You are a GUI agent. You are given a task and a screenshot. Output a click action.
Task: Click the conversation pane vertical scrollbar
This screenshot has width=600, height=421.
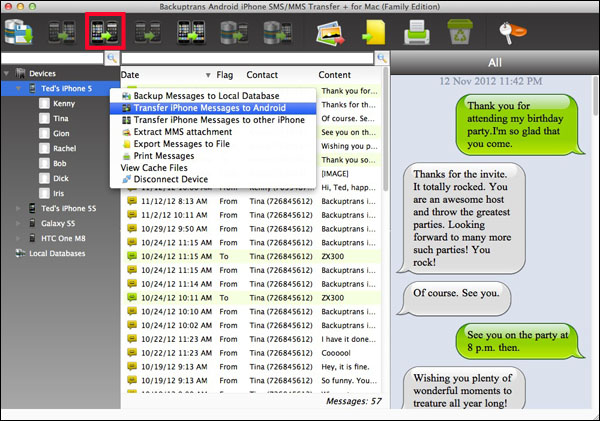pos(595,96)
